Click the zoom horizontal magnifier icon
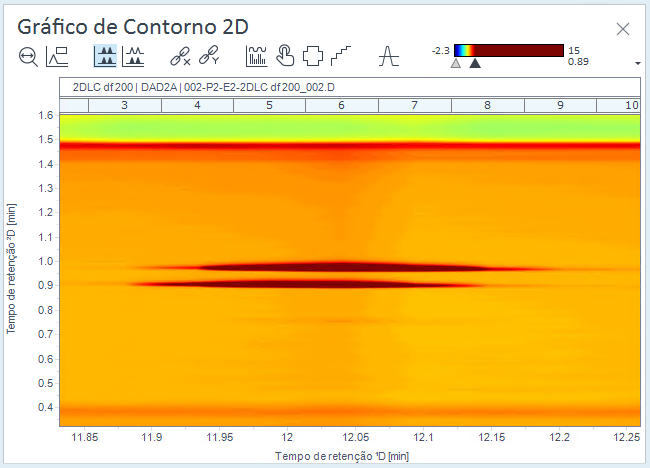The height and width of the screenshot is (468, 650). (x=28, y=56)
